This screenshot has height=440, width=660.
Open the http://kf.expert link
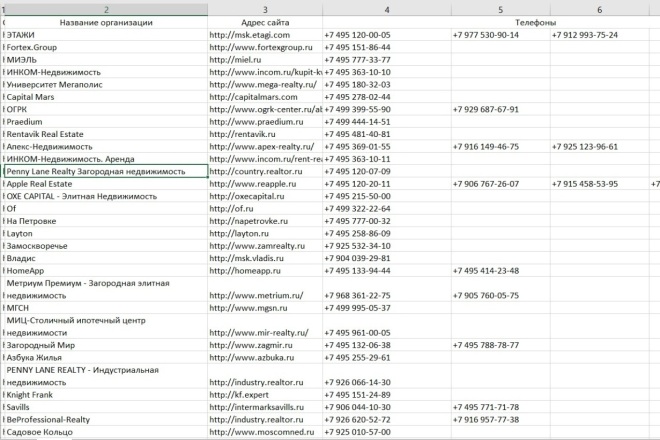(x=239, y=395)
